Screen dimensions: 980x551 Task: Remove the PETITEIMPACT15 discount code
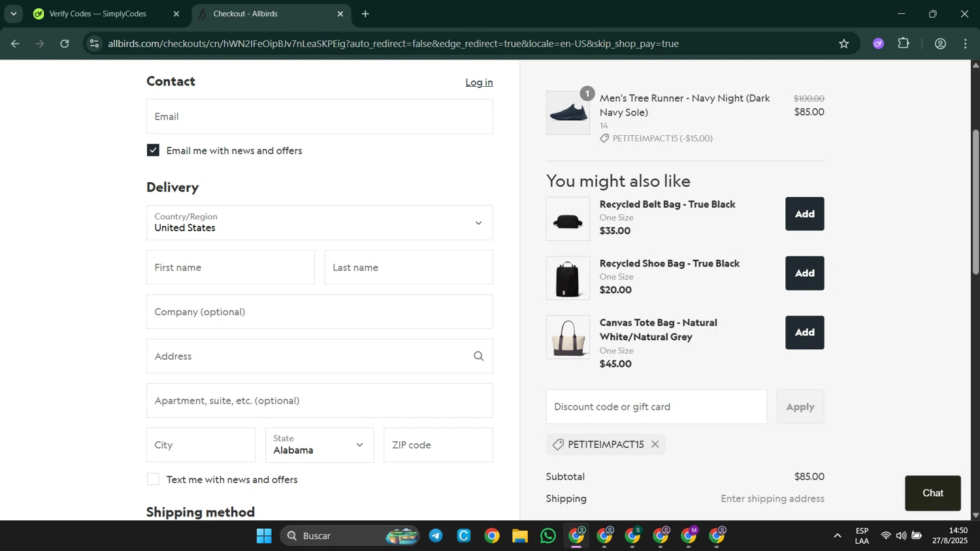(655, 445)
